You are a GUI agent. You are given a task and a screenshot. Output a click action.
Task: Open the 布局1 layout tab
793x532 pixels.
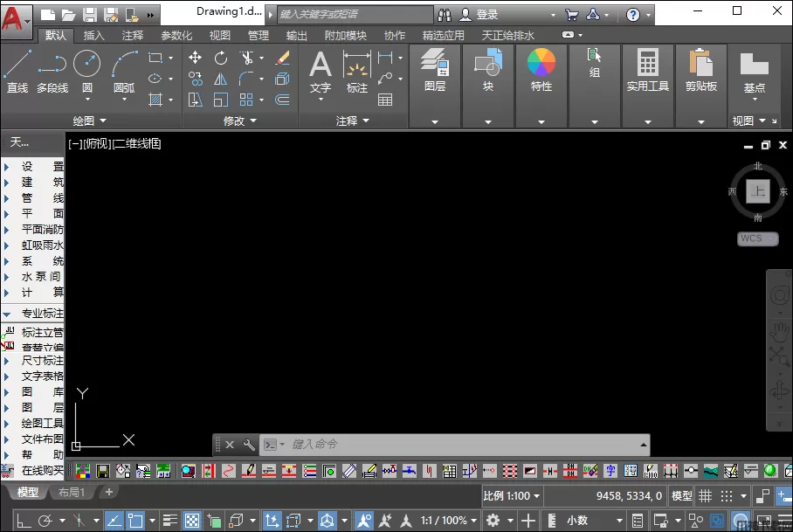(x=72, y=493)
